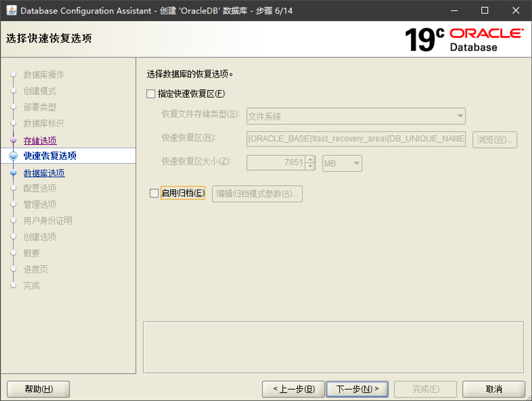Click the Java icon in title bar
The width and height of the screenshot is (532, 401).
tap(12, 11)
